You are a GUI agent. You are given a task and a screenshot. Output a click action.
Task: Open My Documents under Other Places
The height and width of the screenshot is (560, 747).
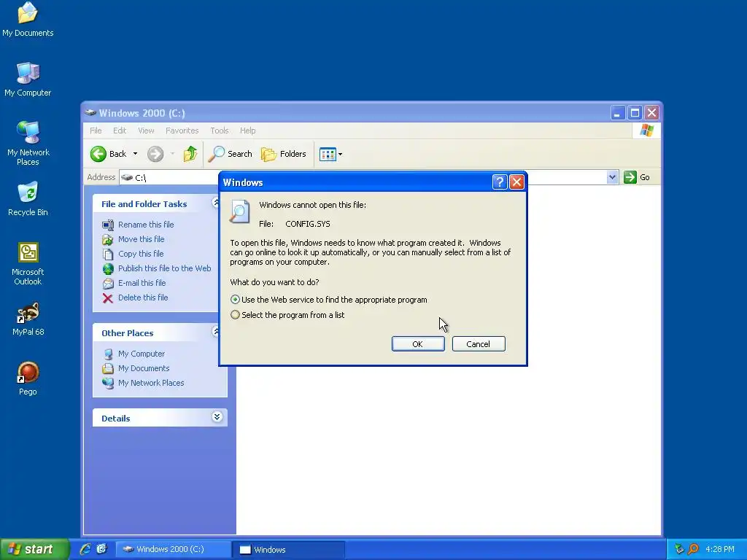pos(144,368)
